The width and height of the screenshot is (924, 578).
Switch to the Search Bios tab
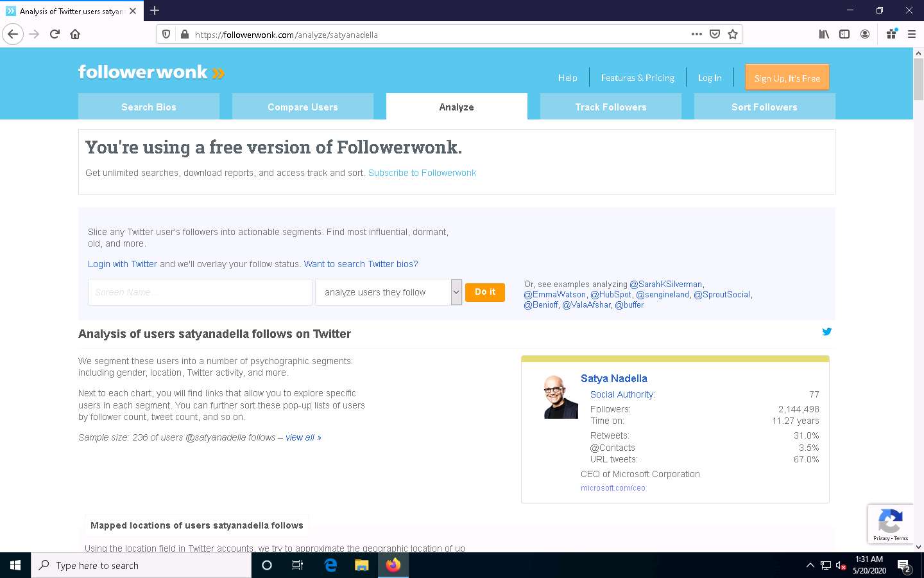pyautogui.click(x=149, y=107)
